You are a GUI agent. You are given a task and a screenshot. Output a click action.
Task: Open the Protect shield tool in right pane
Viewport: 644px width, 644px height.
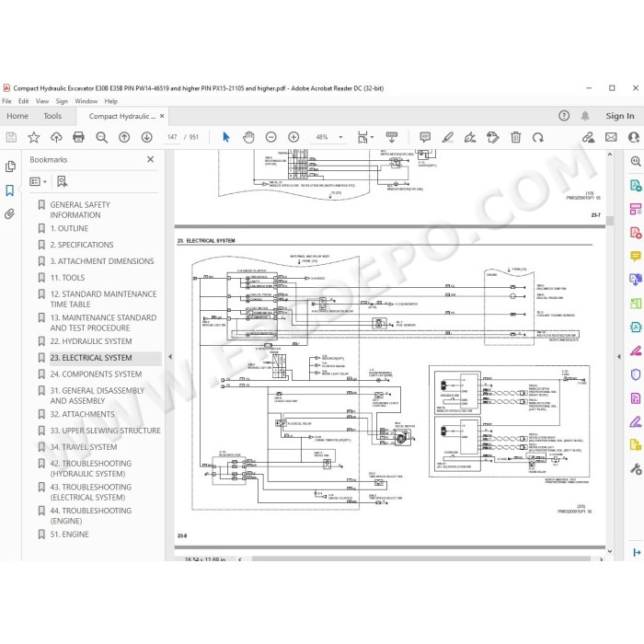tap(636, 374)
